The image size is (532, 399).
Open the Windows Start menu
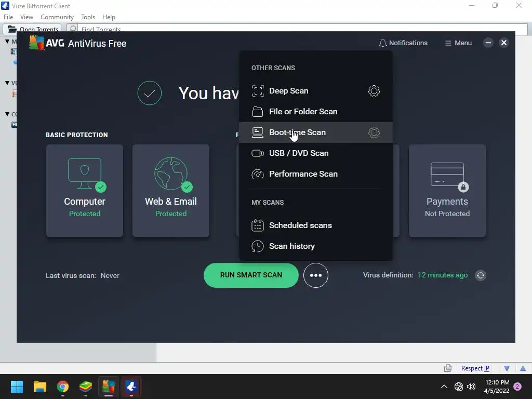pyautogui.click(x=17, y=387)
